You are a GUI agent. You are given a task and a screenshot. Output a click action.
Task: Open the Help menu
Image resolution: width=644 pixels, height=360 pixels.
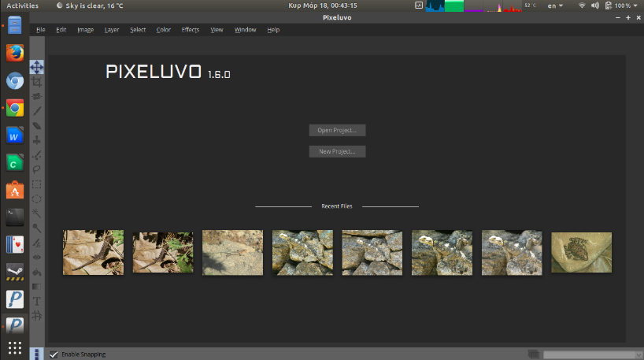coord(273,30)
